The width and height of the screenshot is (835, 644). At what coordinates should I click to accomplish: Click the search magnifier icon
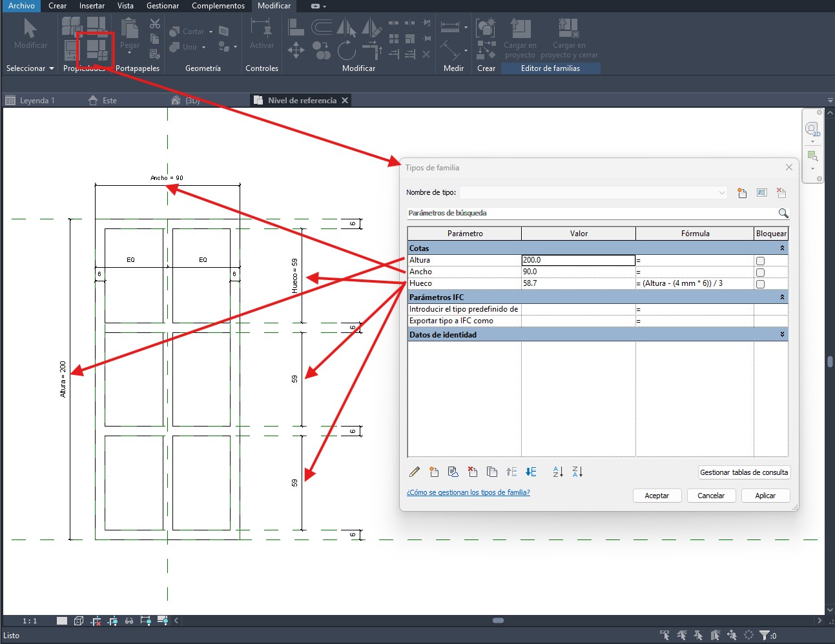783,213
